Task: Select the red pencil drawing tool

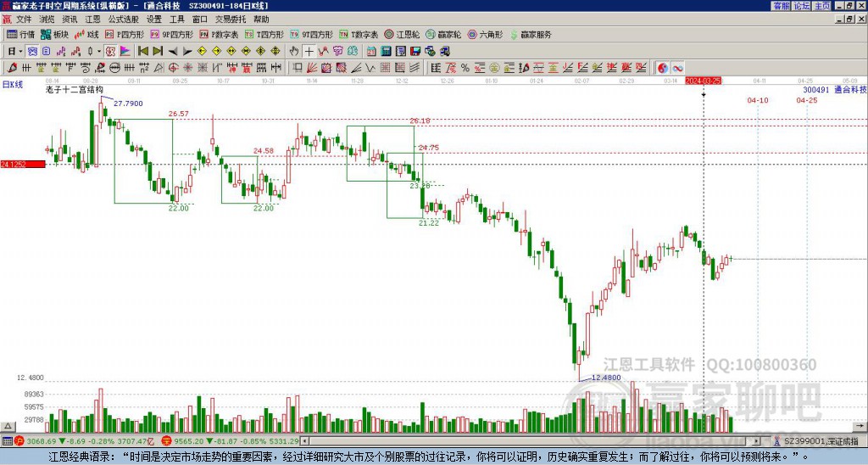Action: pyautogui.click(x=12, y=68)
